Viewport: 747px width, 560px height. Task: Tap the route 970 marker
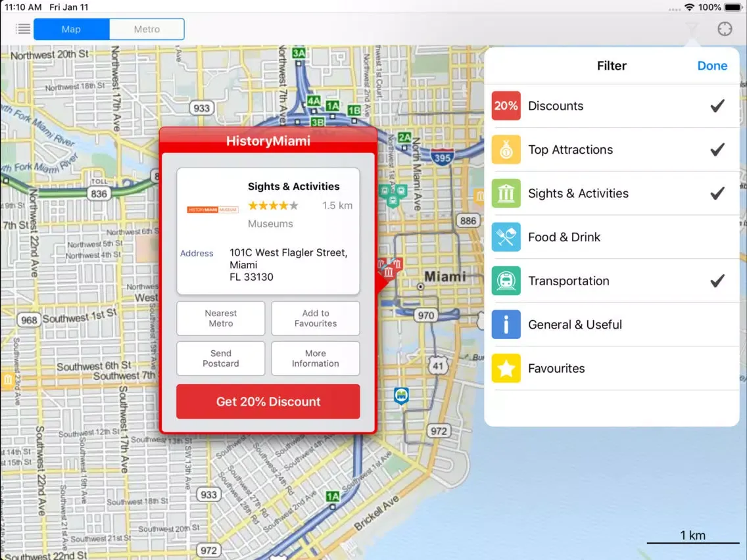[x=426, y=315]
